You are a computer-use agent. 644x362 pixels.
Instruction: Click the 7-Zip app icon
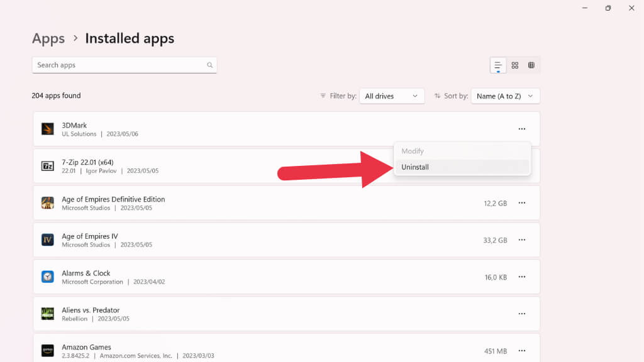point(48,166)
